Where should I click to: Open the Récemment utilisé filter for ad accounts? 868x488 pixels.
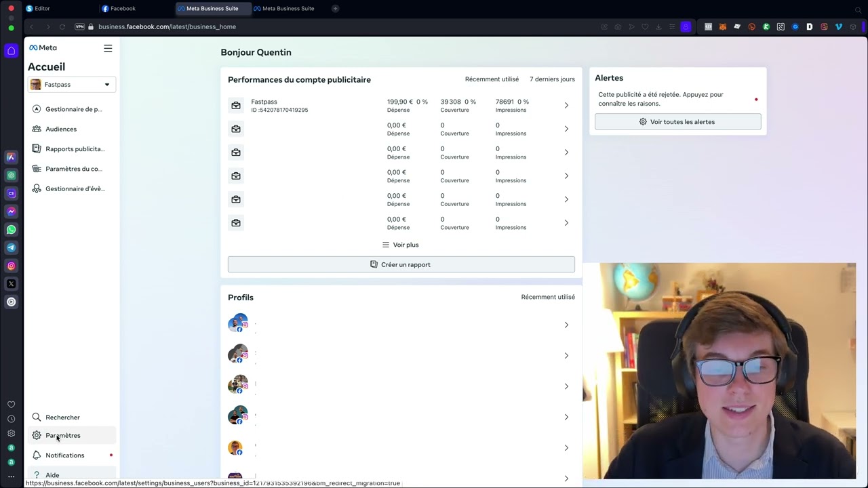(492, 79)
